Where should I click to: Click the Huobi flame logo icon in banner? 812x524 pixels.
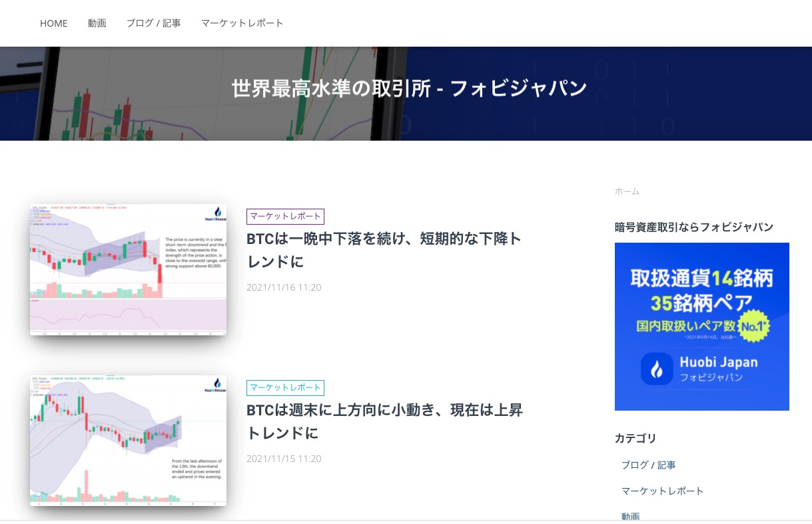click(657, 369)
